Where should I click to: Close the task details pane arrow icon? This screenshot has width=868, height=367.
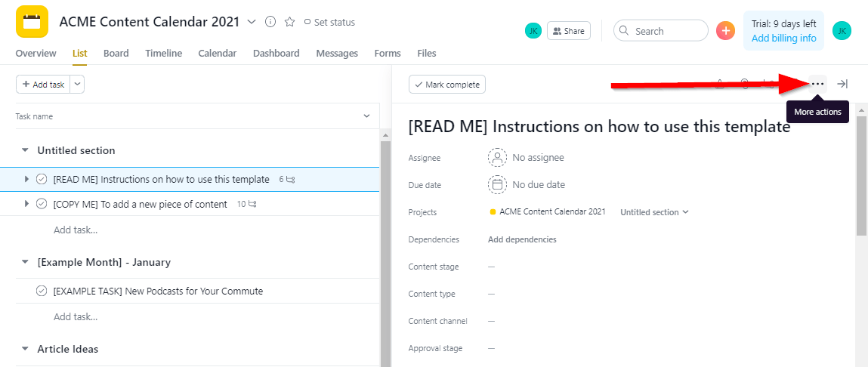pos(842,84)
